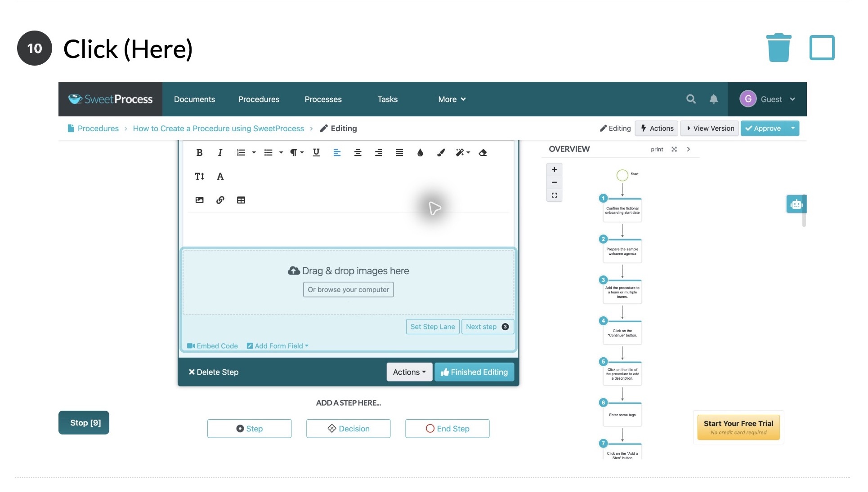Open magic wand inline style menu
Screen dimensions: 868x492
(462, 153)
